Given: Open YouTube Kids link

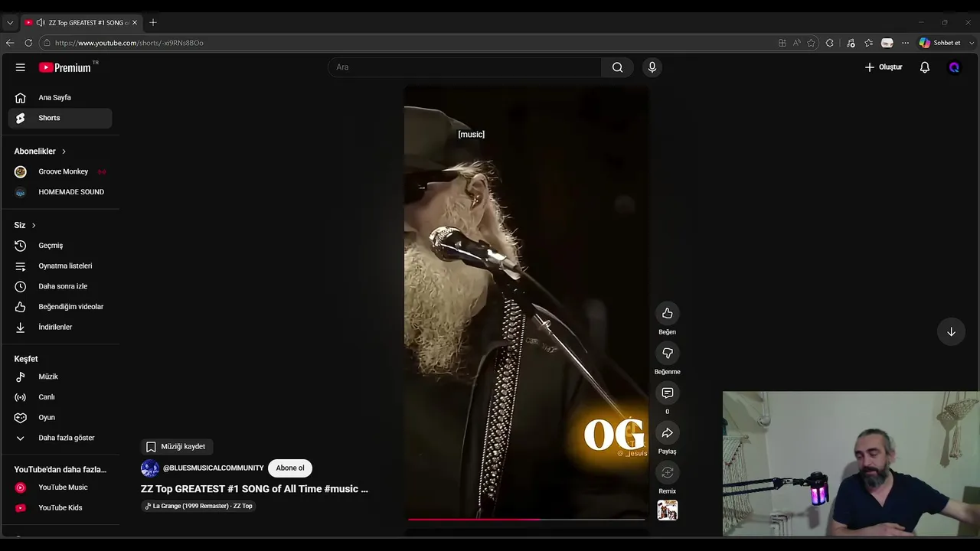Looking at the screenshot, I should (60, 507).
